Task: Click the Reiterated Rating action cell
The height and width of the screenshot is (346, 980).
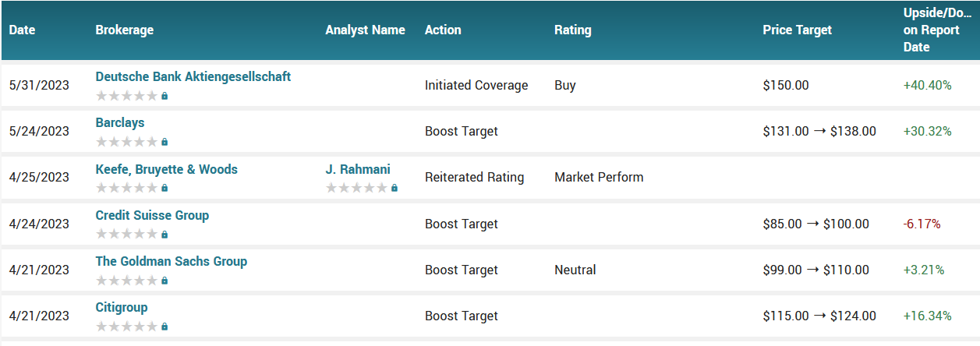Action: point(475,177)
